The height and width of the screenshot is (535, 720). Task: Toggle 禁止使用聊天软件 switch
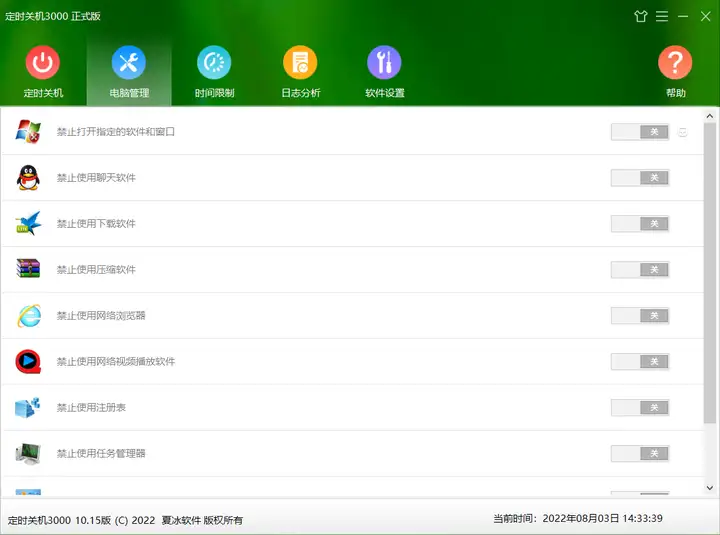coord(640,178)
